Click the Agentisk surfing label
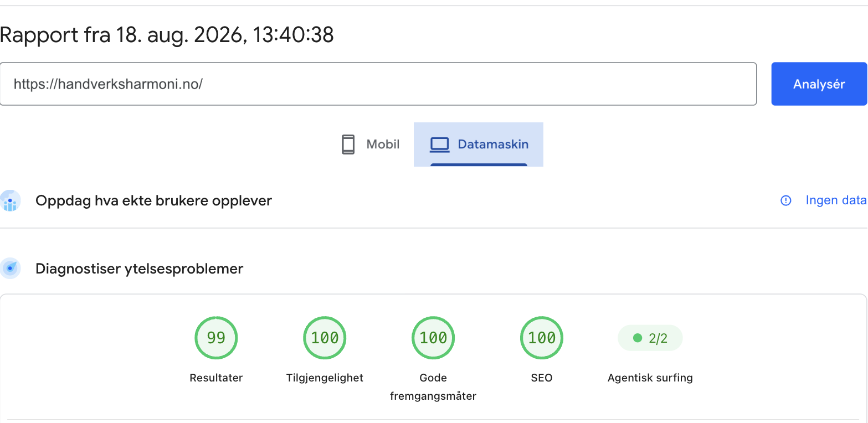868x423 pixels. pos(650,378)
